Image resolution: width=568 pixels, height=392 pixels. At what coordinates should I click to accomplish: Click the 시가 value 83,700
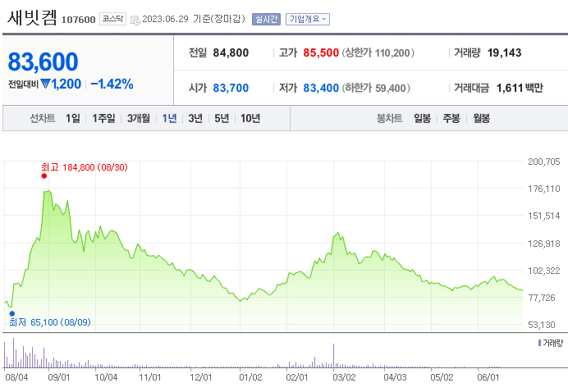[231, 88]
